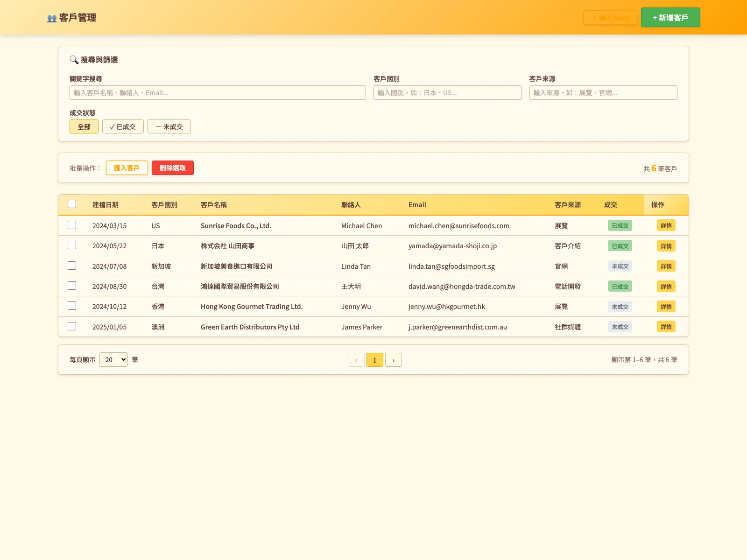747x560 pixels.
Task: Focus the 關鍵字搜尋 keyword input
Action: pyautogui.click(x=218, y=92)
